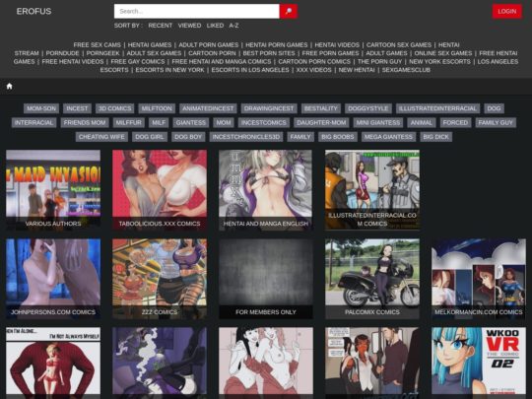Open the SEXGAMESCLUB header link
Screen dimensions: 532x399
point(406,70)
